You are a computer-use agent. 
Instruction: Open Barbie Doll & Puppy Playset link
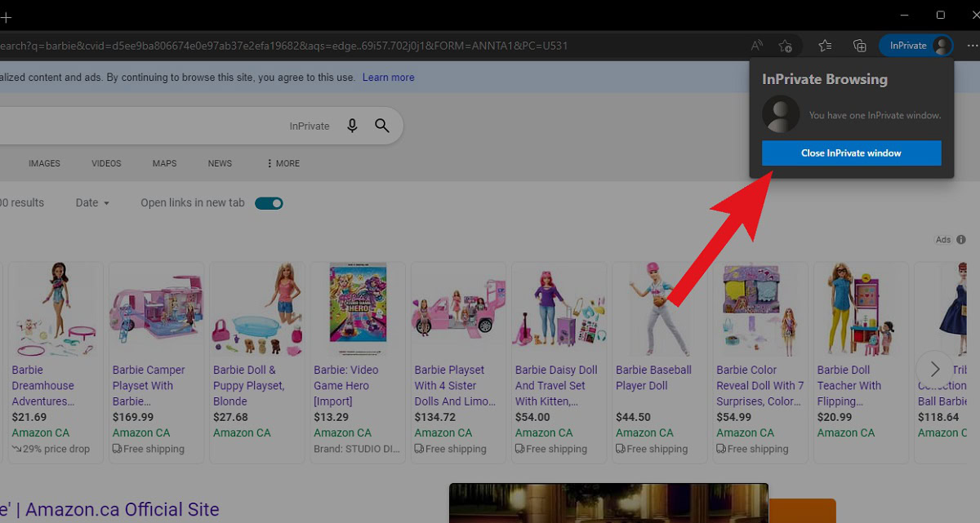point(248,385)
